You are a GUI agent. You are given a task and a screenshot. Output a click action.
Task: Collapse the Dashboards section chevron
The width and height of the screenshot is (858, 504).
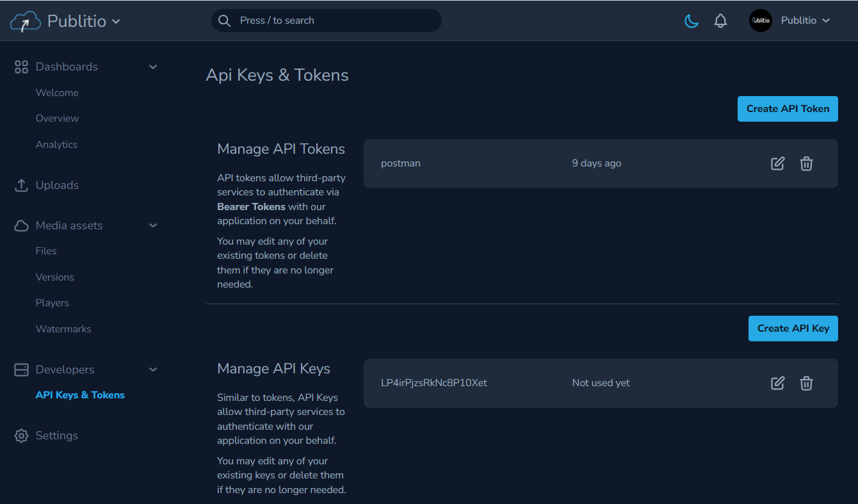point(153,67)
